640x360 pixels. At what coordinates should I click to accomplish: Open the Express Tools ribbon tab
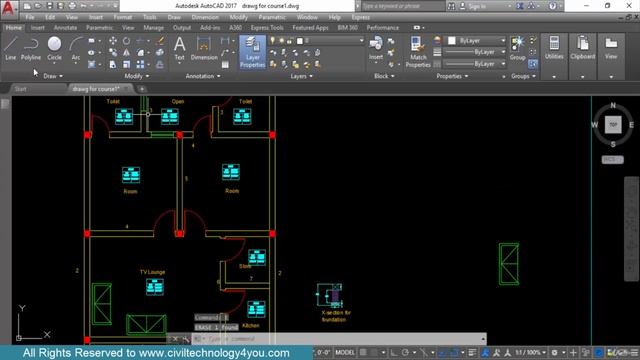267,28
